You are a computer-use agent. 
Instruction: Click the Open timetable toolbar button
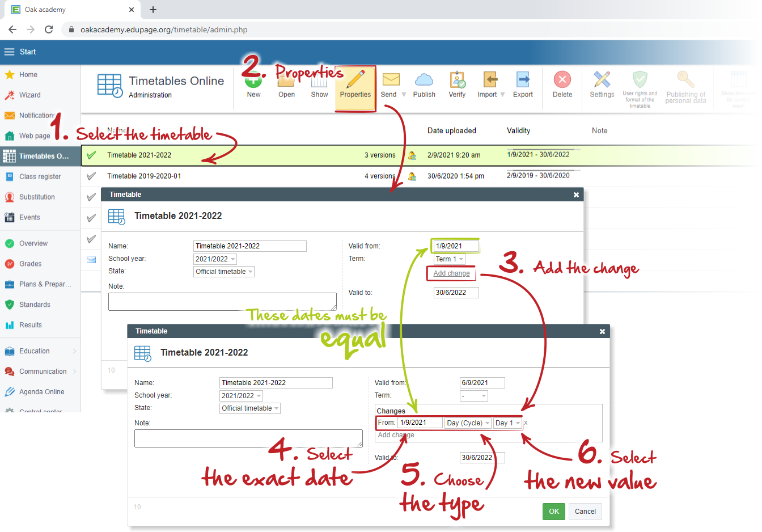tap(286, 85)
